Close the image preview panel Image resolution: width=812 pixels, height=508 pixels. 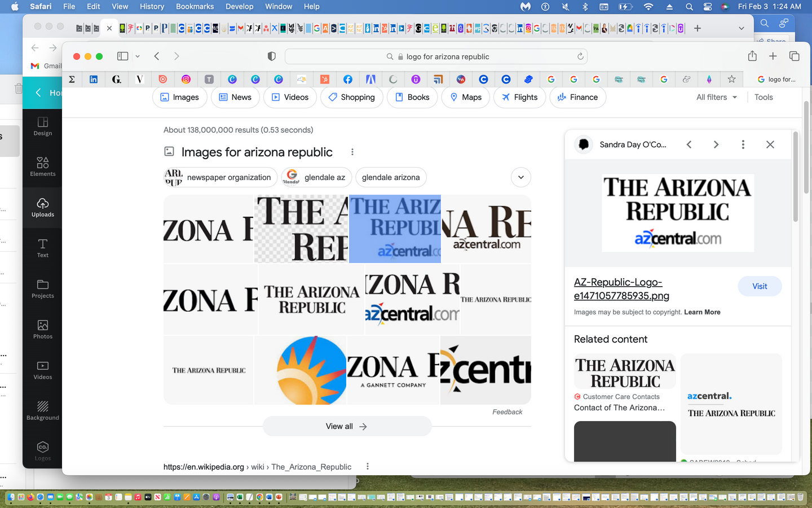pos(770,144)
